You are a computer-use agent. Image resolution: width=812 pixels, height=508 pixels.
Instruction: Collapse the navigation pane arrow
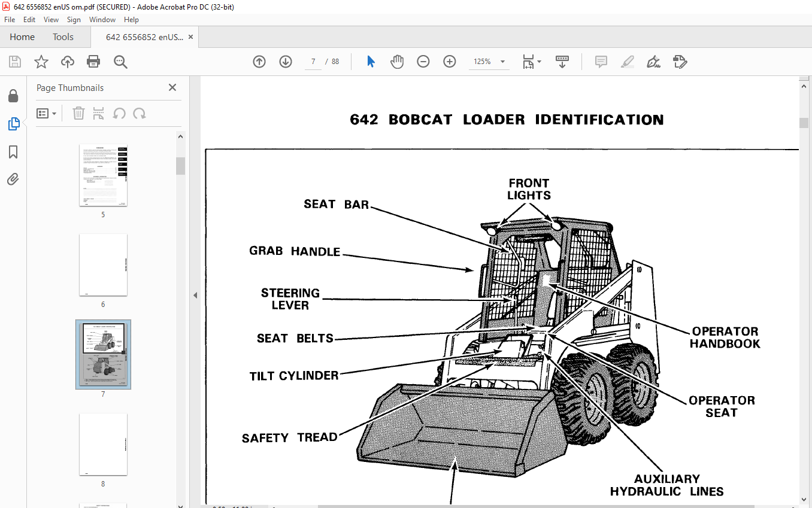pos(195,295)
